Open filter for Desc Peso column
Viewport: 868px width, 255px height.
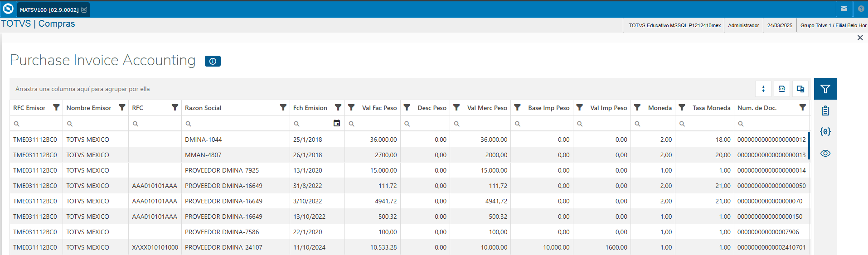[407, 107]
